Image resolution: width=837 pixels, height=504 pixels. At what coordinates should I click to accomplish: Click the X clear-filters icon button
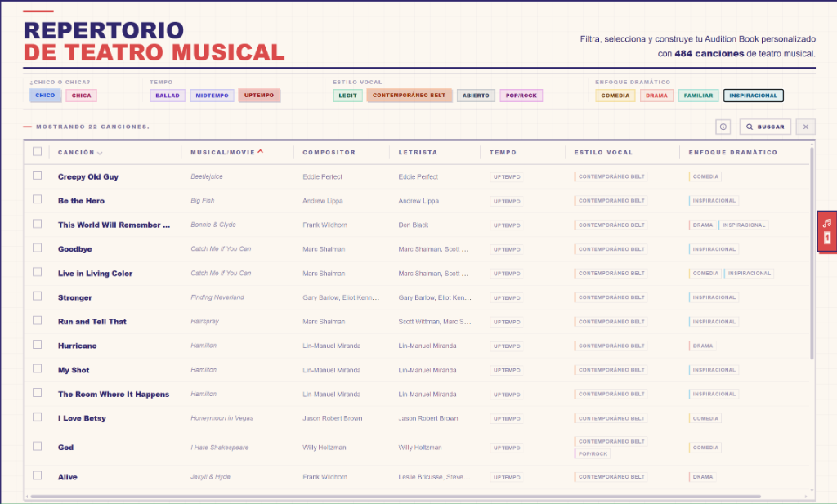tap(805, 127)
